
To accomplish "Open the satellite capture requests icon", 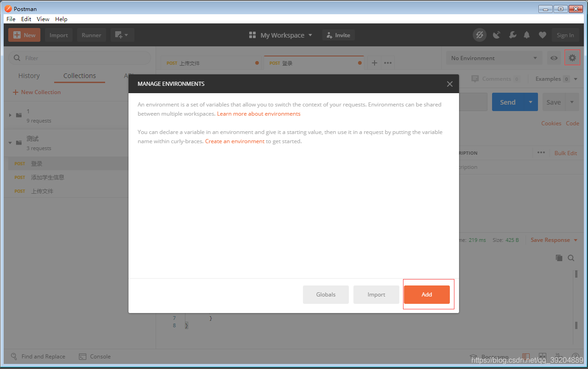I will pos(496,35).
